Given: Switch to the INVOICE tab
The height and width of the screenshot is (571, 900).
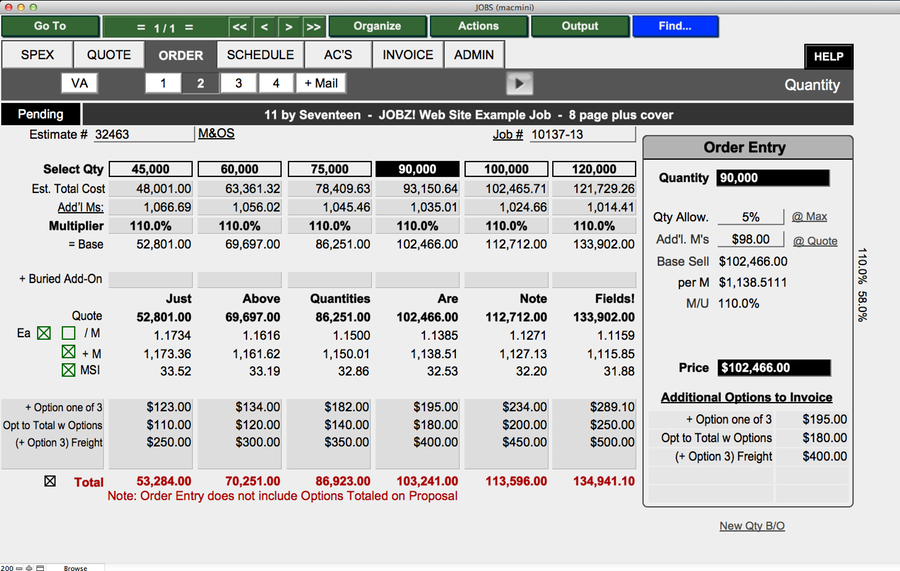Looking at the screenshot, I should [x=408, y=55].
